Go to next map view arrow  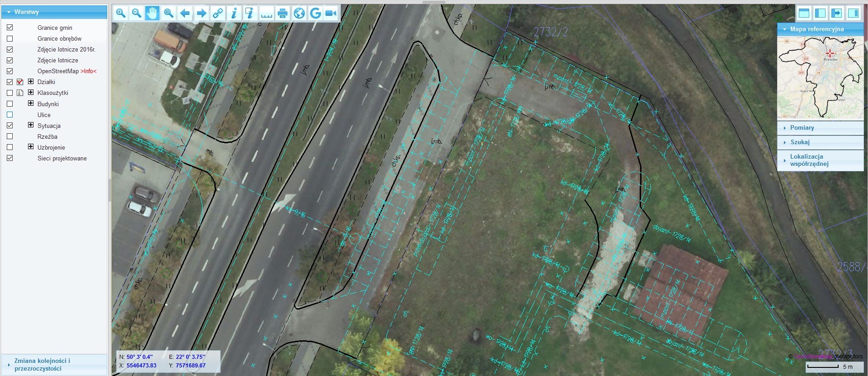201,13
